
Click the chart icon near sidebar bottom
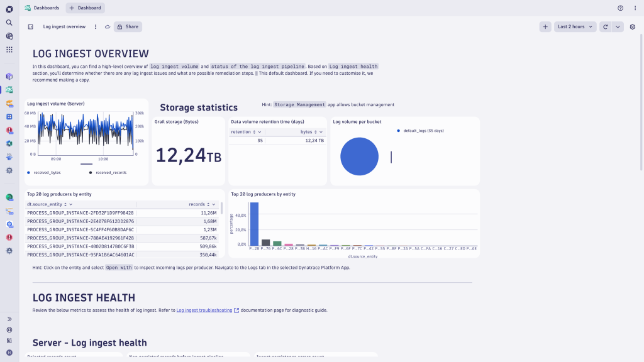click(9, 341)
